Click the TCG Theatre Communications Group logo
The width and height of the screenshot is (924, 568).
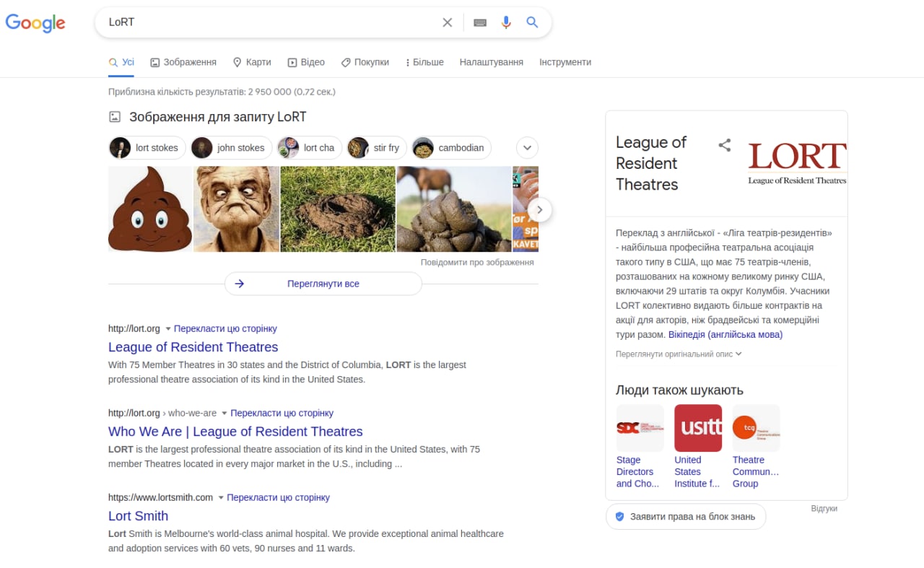click(756, 428)
